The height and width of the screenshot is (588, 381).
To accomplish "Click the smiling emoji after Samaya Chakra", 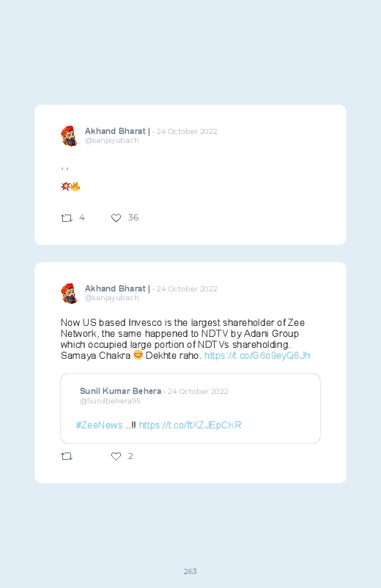I will [x=138, y=354].
